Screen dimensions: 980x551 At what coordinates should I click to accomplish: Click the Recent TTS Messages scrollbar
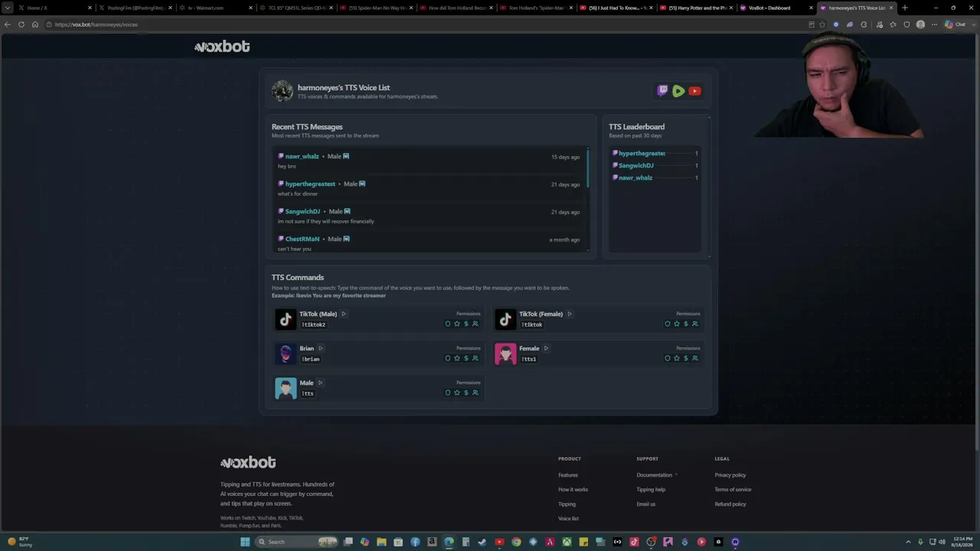coord(588,168)
